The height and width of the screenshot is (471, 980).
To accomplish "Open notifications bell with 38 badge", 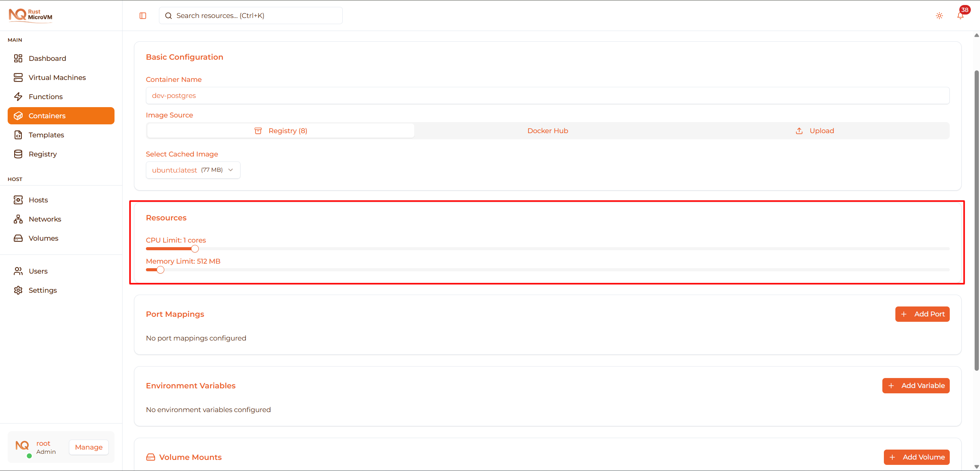I will [x=960, y=16].
